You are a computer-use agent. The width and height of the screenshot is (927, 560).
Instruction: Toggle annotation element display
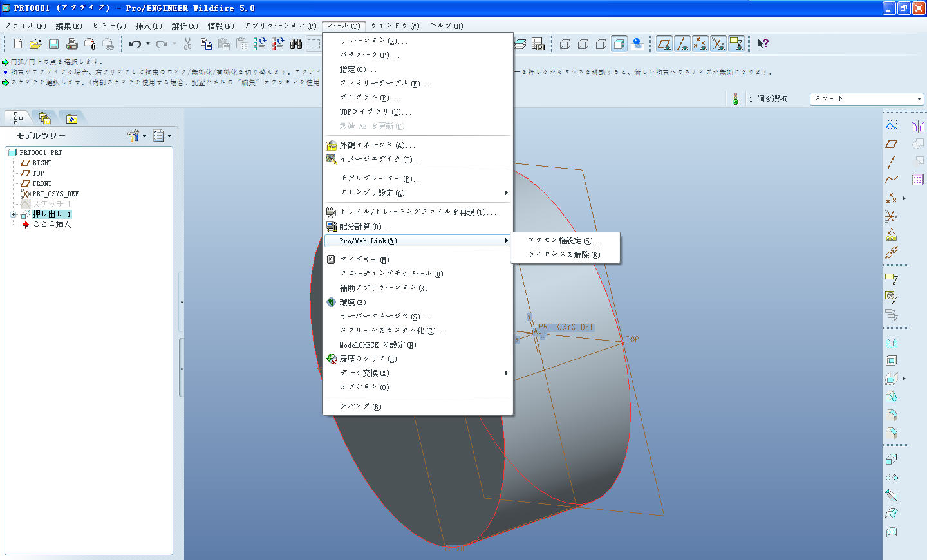click(736, 44)
